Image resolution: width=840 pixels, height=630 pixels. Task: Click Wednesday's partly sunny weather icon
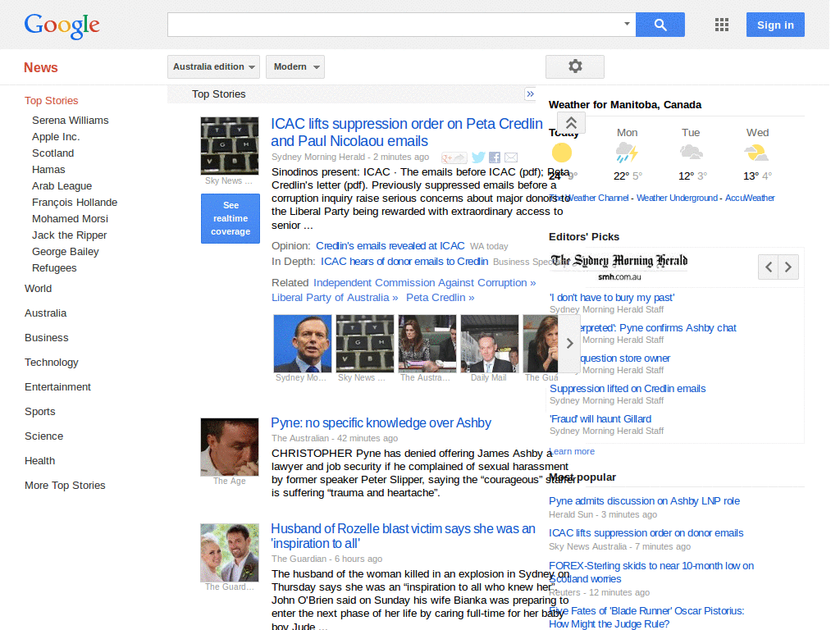tap(756, 153)
